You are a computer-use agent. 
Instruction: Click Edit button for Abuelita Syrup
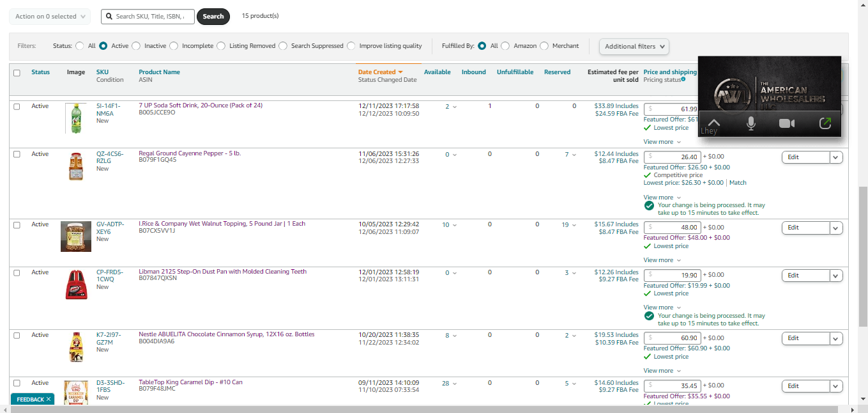point(806,338)
